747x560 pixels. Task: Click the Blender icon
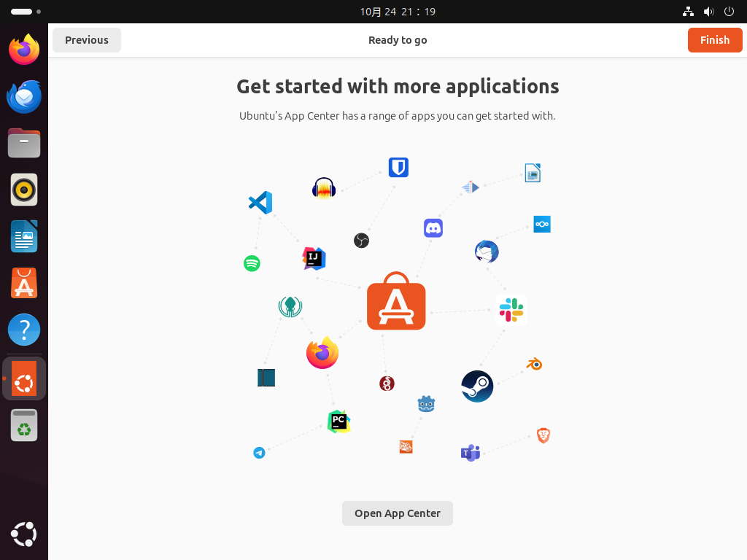(535, 365)
